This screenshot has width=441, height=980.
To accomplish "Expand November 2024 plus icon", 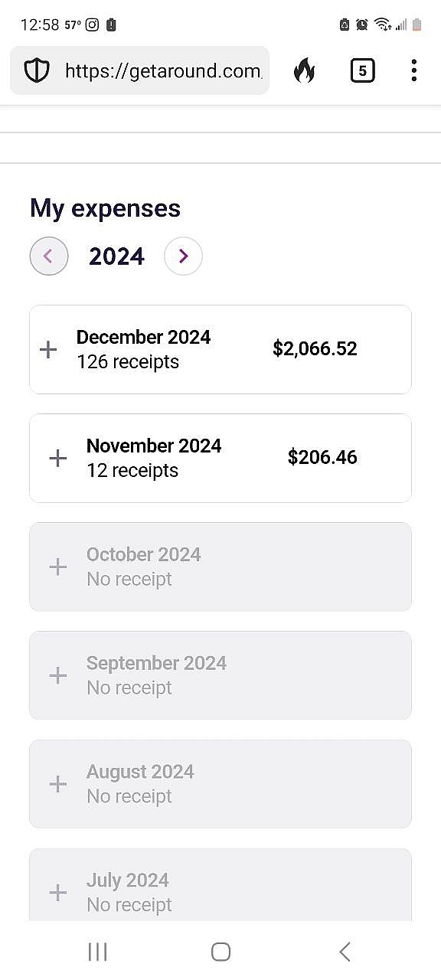I will pyautogui.click(x=57, y=459).
